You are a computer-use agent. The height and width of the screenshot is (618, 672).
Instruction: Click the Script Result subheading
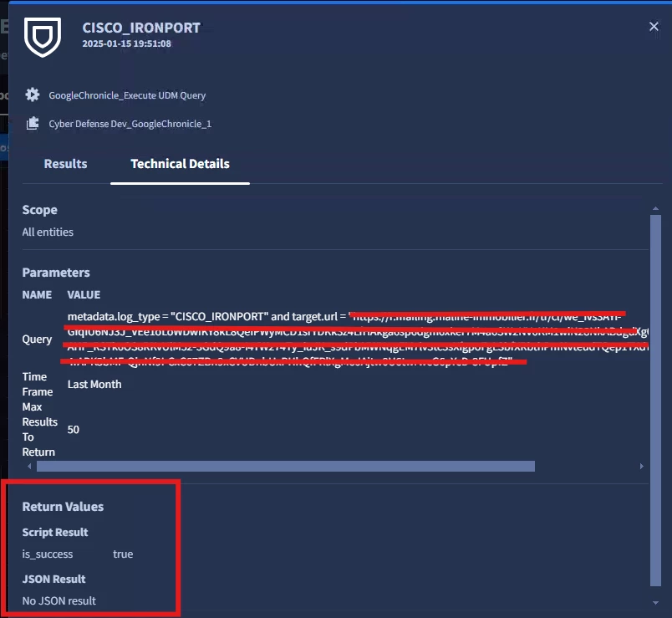click(55, 532)
